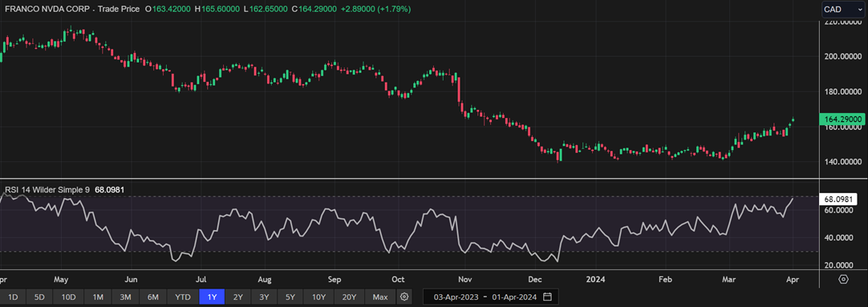Click the 140.00000 price axis label

[844, 162]
